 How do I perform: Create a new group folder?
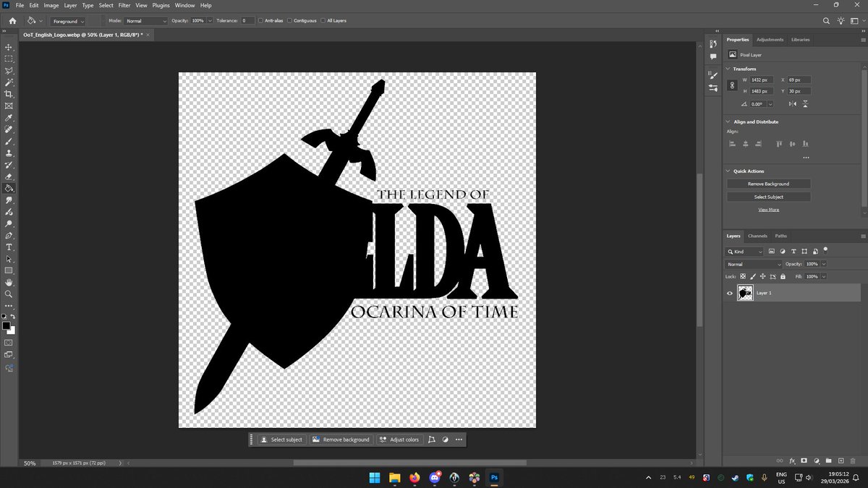tap(827, 461)
